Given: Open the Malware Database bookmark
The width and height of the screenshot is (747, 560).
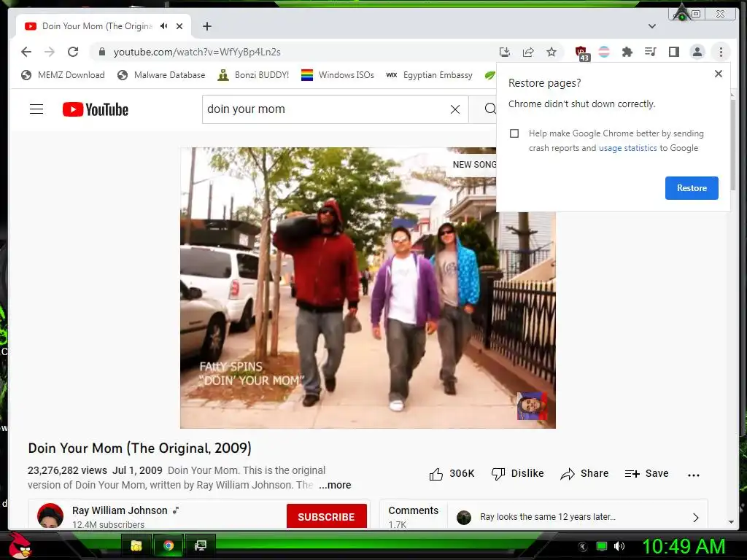Looking at the screenshot, I should tap(161, 75).
